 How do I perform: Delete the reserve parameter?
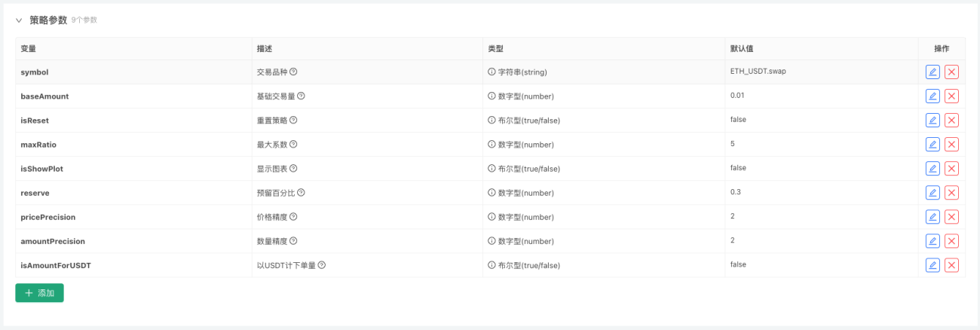(x=951, y=192)
